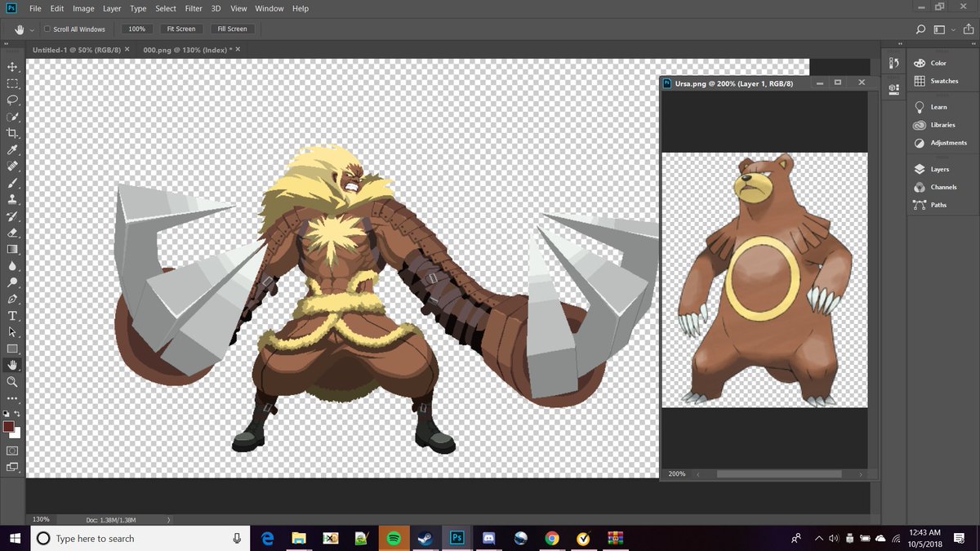
Task: Click the Fit Screen button
Action: click(180, 29)
